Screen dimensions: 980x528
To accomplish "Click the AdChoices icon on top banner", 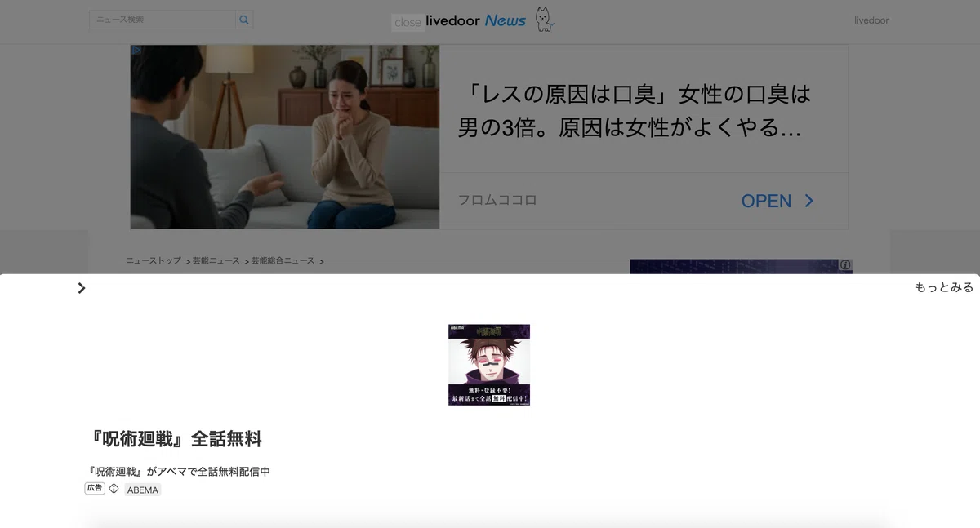I will [136, 51].
